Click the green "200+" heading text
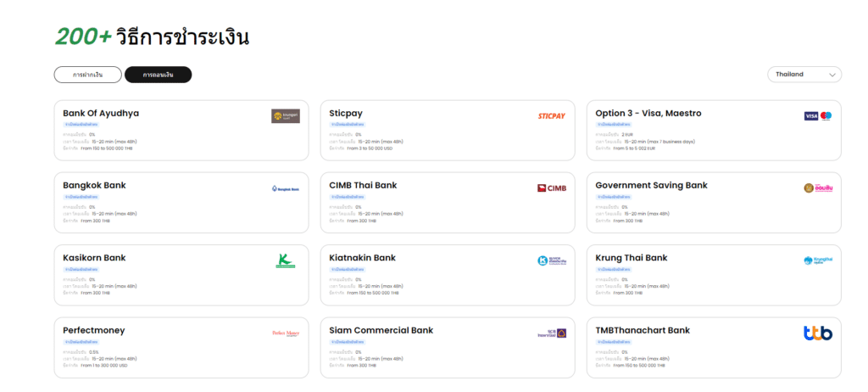Image resolution: width=868 pixels, height=392 pixels. (83, 37)
